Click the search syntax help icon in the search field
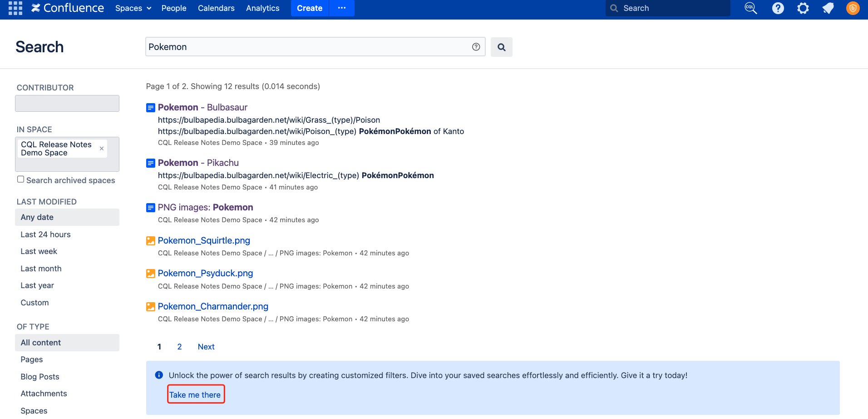The image size is (868, 419). (x=476, y=47)
